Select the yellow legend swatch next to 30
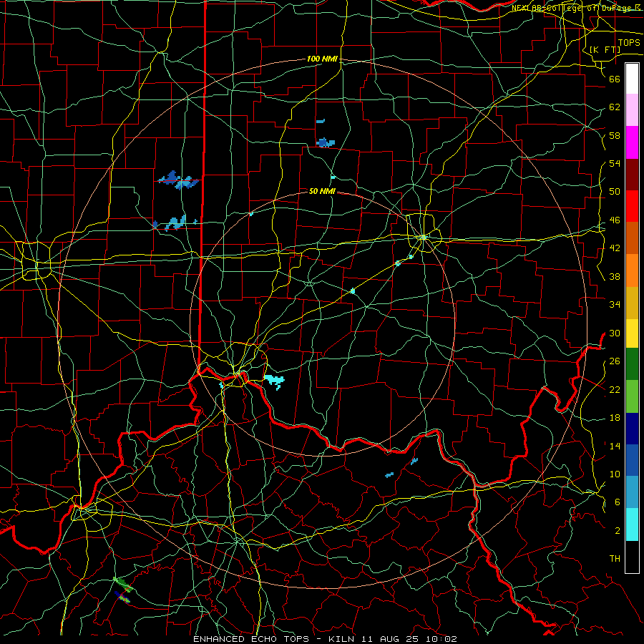This screenshot has width=644, height=644. (x=632, y=333)
